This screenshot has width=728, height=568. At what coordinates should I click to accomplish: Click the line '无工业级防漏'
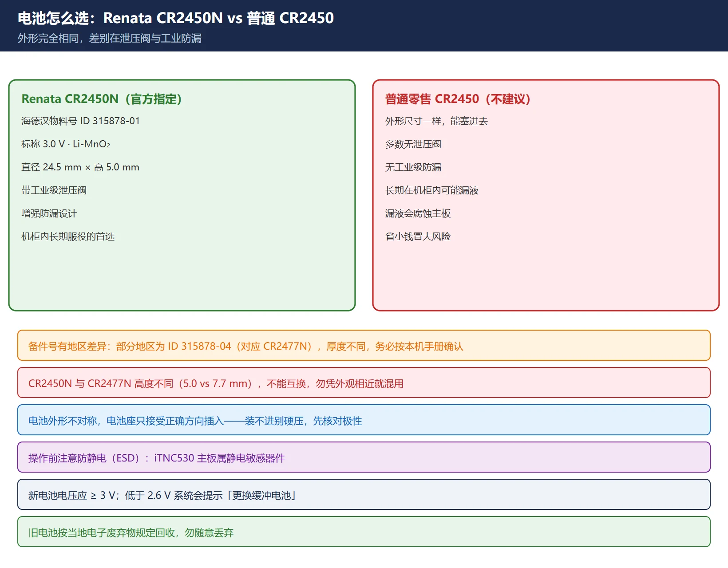pyautogui.click(x=413, y=167)
